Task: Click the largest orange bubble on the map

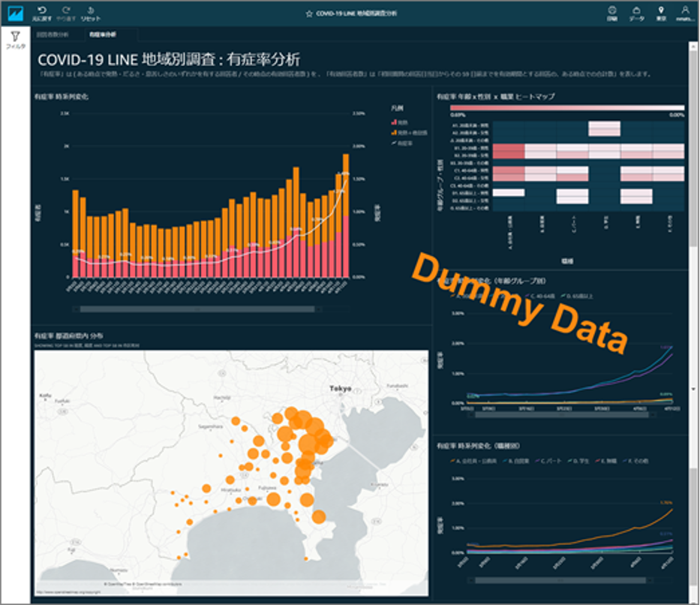Action: pyautogui.click(x=308, y=444)
